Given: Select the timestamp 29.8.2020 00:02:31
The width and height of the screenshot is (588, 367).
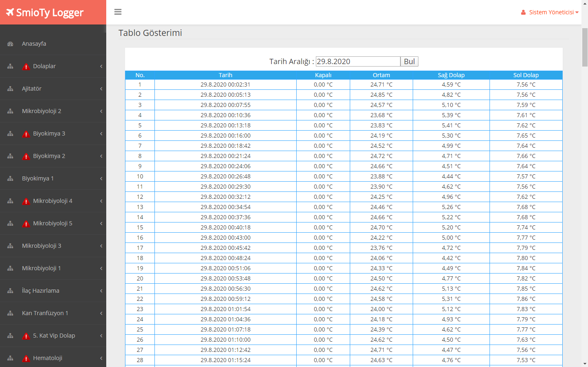Looking at the screenshot, I should tap(226, 85).
